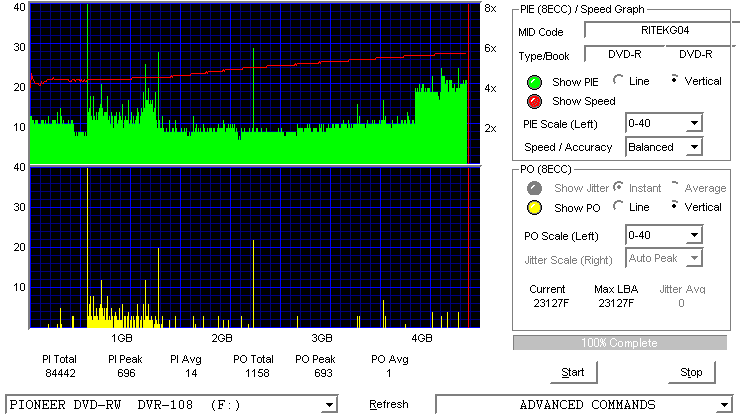This screenshot has width=742, height=420.
Task: Click the Stop button
Action: coord(691,372)
